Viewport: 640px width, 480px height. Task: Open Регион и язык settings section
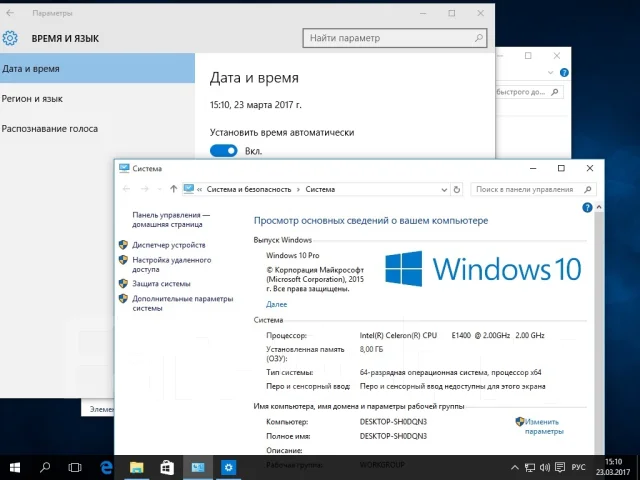tap(32, 99)
